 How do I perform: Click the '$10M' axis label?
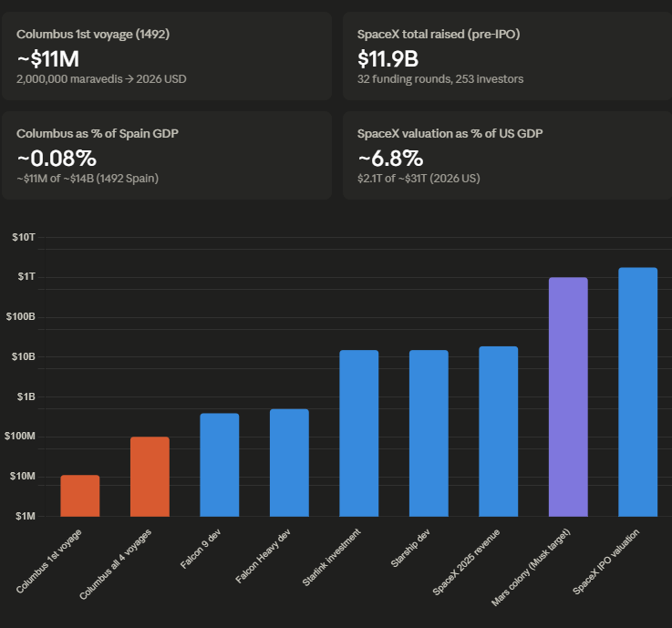click(x=23, y=477)
